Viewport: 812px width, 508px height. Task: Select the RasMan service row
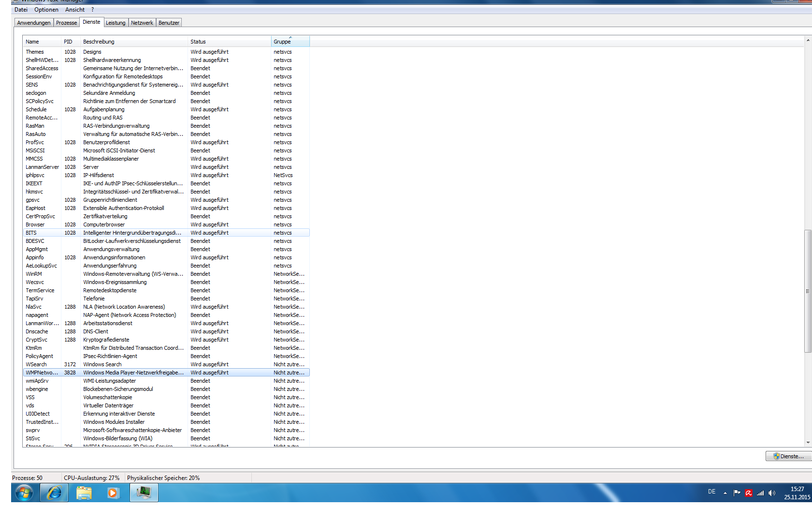click(166, 126)
